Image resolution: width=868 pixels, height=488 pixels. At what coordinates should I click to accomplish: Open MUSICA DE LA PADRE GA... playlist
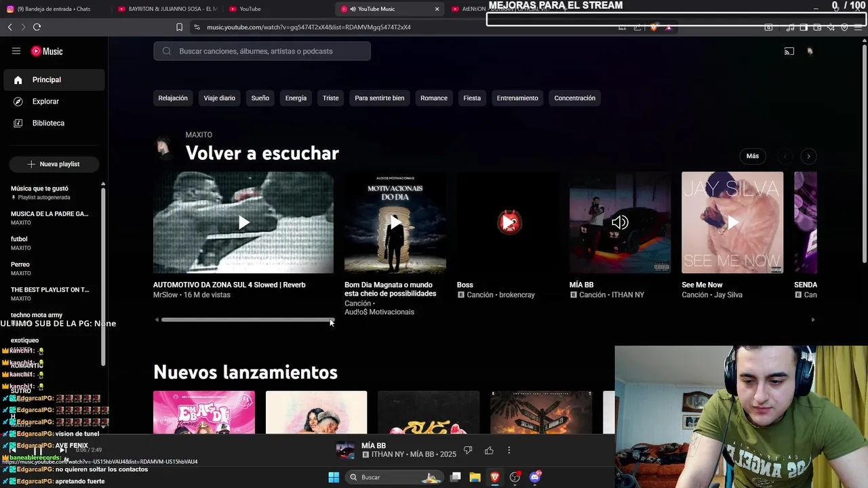pos(51,218)
